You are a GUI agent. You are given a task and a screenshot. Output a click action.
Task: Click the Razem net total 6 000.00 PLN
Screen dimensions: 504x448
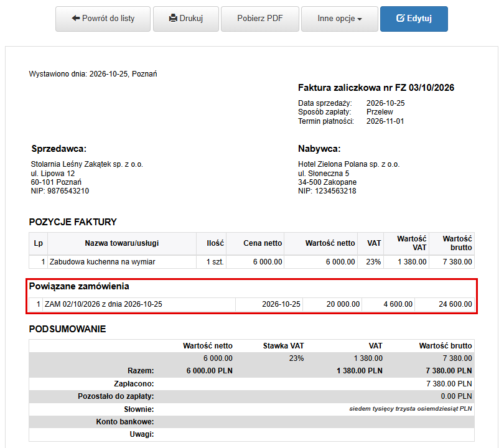point(209,371)
